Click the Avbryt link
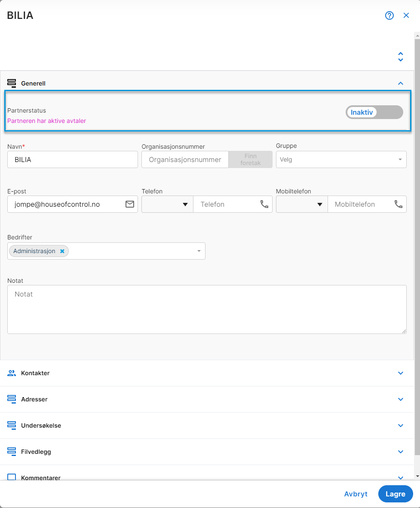 356,494
